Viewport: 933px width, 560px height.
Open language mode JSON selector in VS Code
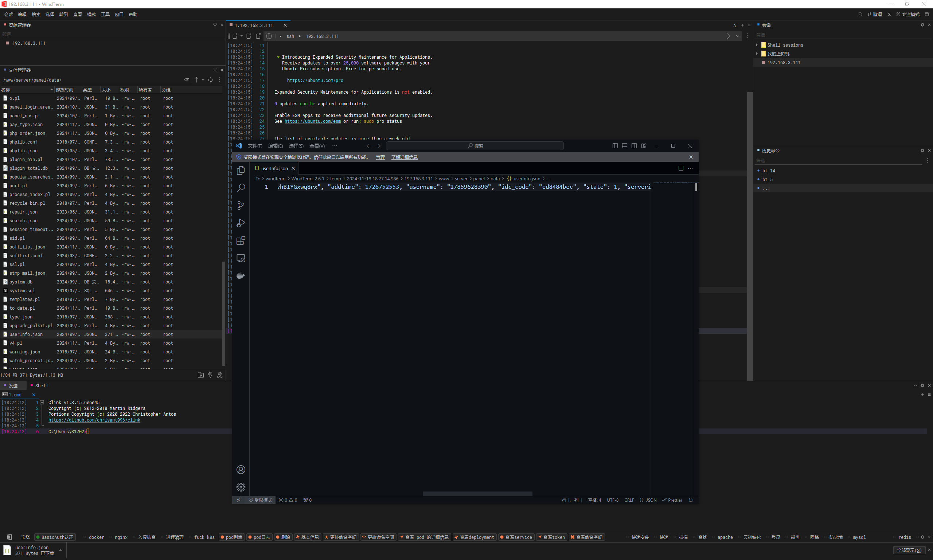tap(648, 500)
